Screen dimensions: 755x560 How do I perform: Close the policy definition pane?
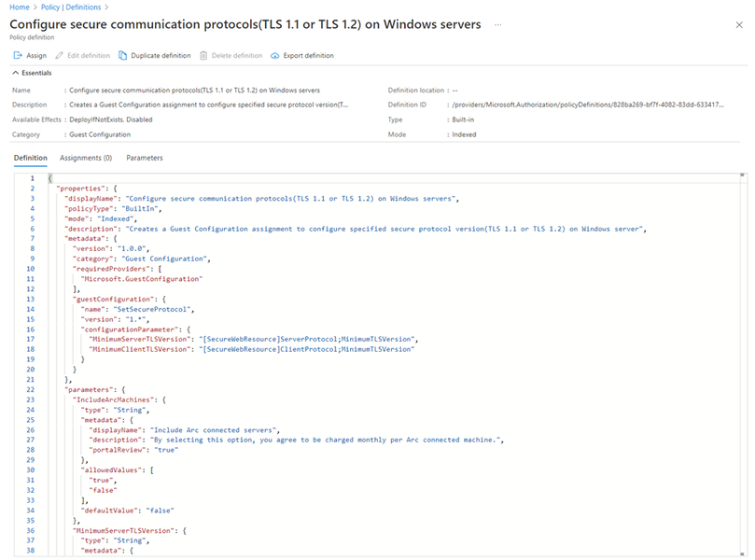[x=739, y=24]
